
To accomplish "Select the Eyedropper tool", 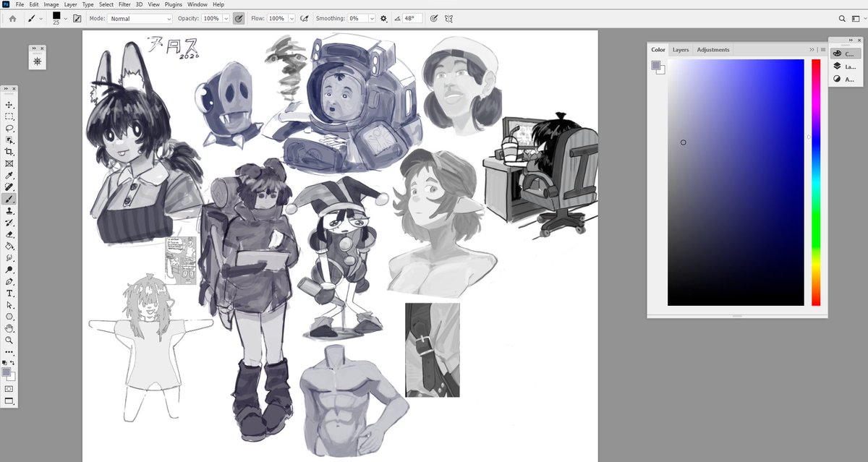I will 9,176.
